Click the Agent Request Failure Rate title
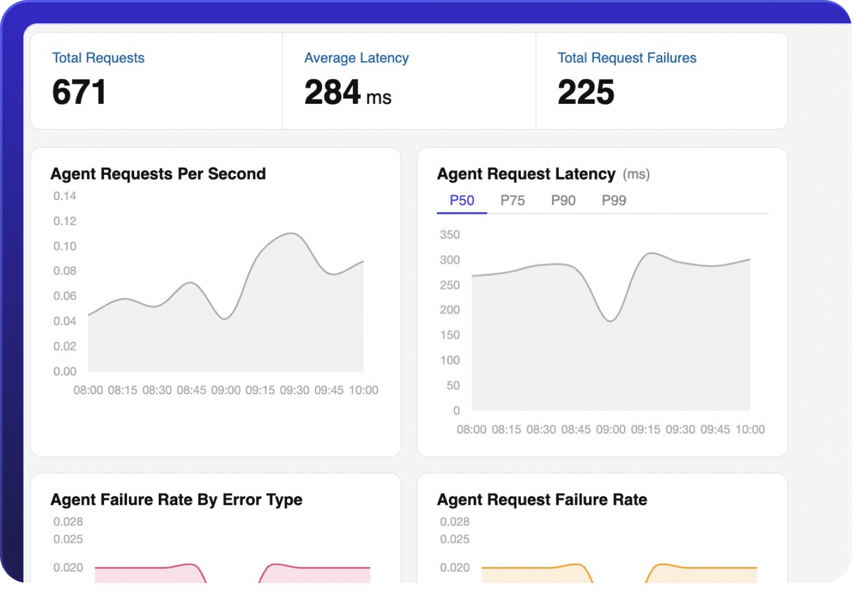The height and width of the screenshot is (604, 868). point(542,500)
